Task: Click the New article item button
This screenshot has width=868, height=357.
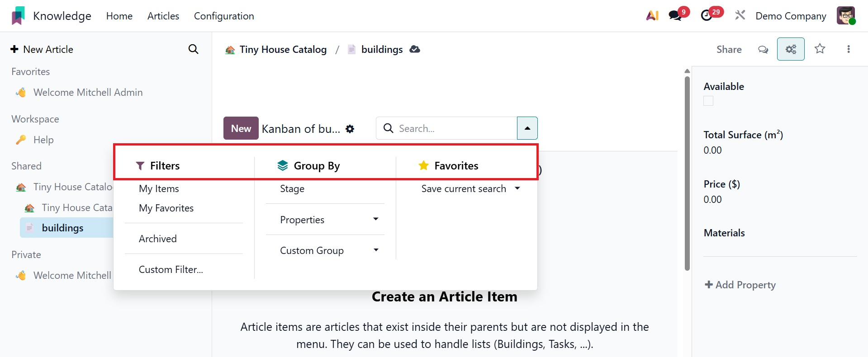Action: pyautogui.click(x=241, y=128)
